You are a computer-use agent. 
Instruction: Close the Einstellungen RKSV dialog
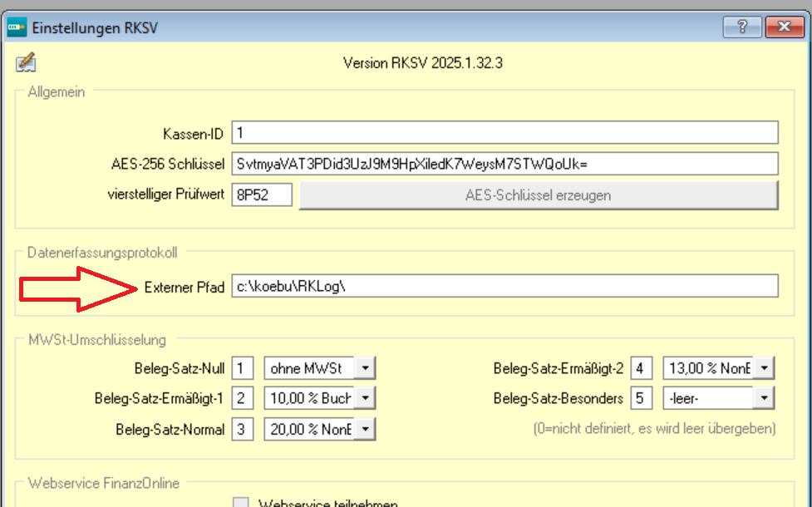pos(785,27)
